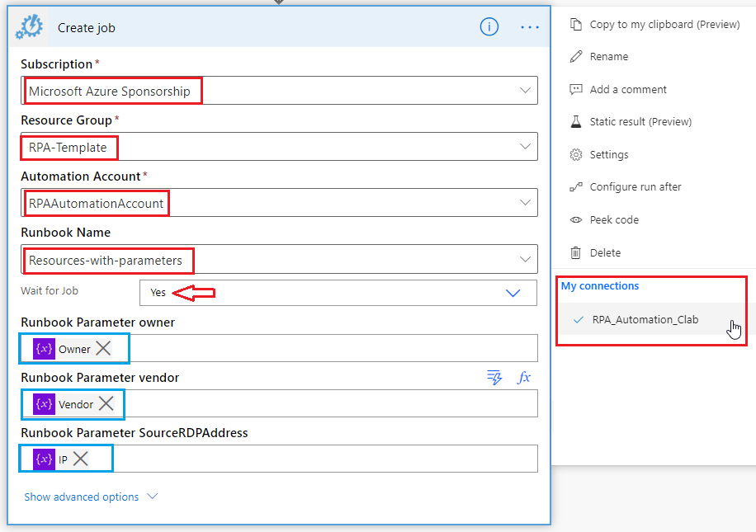Expand the Resource Group dropdown
Viewport: 756px width, 532px height.
(525, 147)
